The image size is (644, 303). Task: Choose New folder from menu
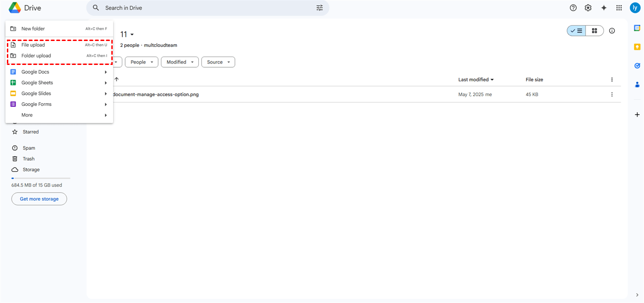coord(59,29)
